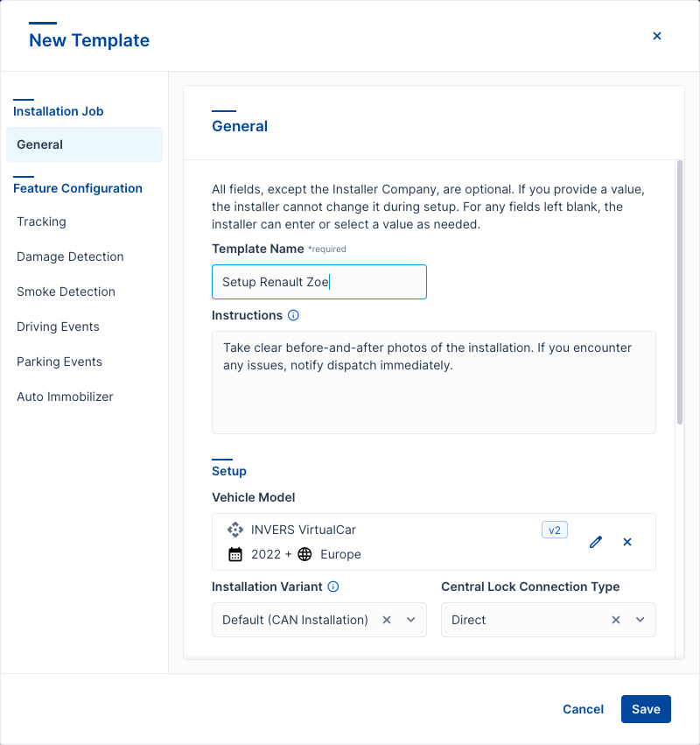Expand the Central Lock Connection Type dropdown
The height and width of the screenshot is (745, 700).
point(640,619)
